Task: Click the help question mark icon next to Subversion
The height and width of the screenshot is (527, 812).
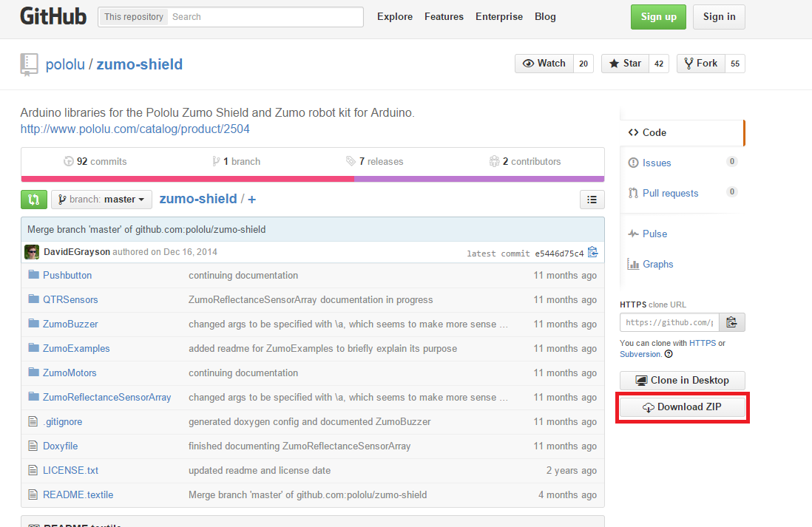Action: coord(669,354)
